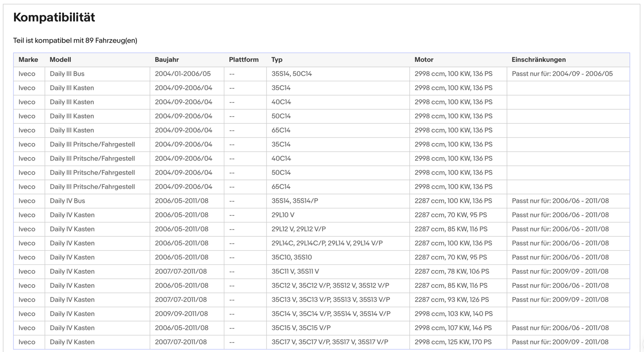644x352 pixels.
Task: Click the 35S14, 50C14 type cell
Action: coord(338,74)
